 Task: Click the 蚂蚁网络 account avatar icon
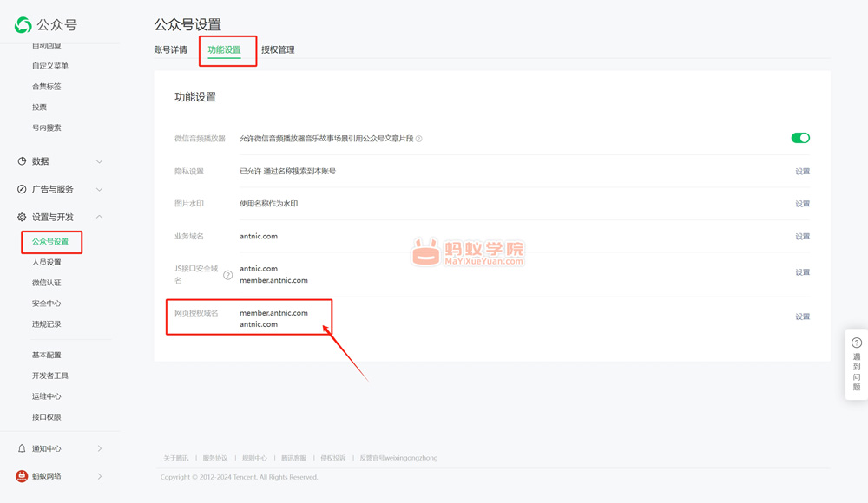click(22, 476)
